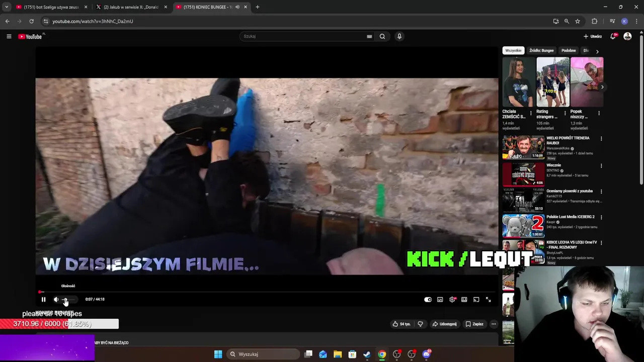Enter fullscreen video mode
The width and height of the screenshot is (644, 362).
(488, 300)
